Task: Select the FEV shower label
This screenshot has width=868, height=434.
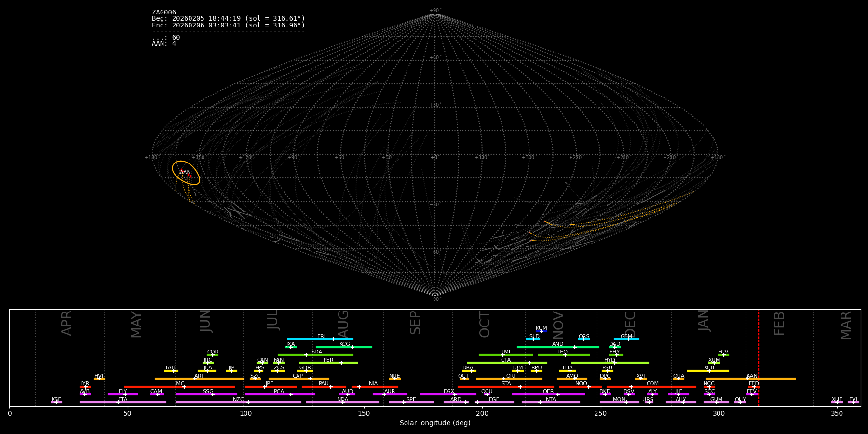Action: (752, 392)
